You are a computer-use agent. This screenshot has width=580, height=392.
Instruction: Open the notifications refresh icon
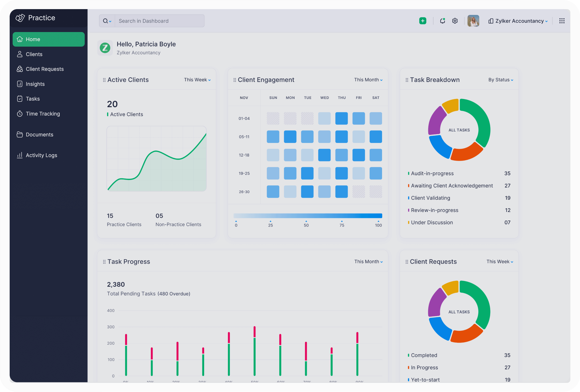click(x=442, y=21)
